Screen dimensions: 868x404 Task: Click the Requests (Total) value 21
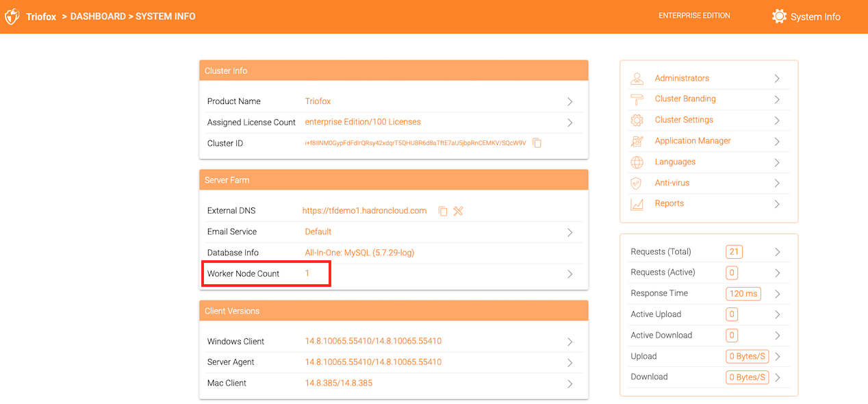tap(735, 252)
